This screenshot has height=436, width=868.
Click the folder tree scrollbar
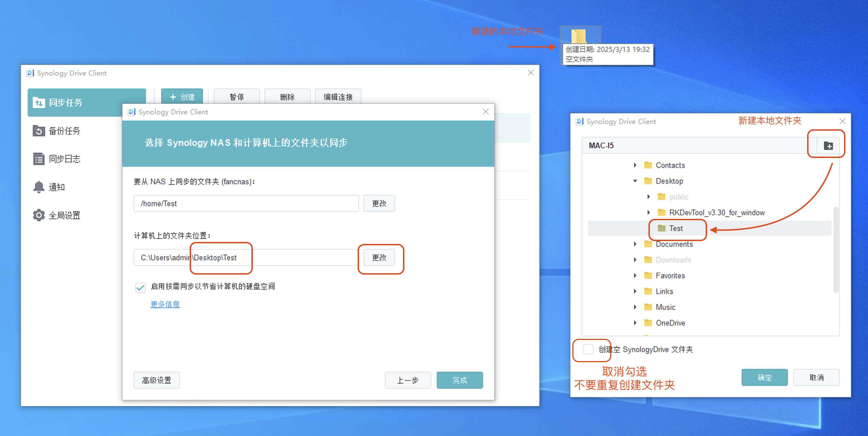[836, 250]
